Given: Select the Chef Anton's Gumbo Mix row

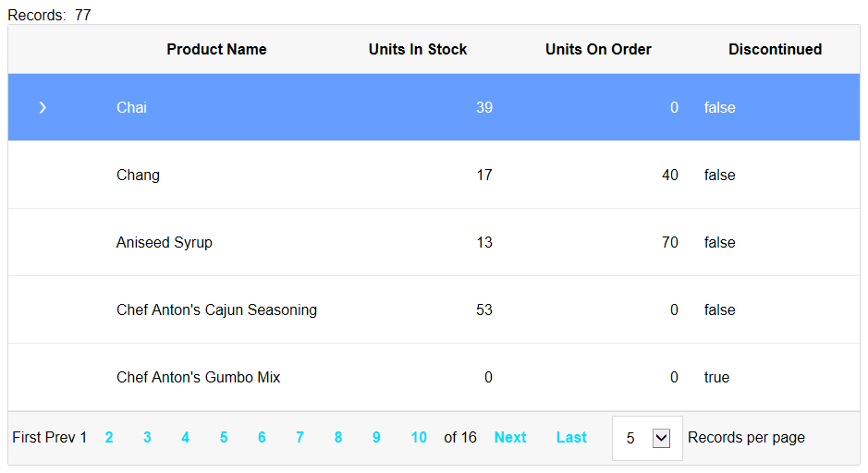Looking at the screenshot, I should (434, 377).
